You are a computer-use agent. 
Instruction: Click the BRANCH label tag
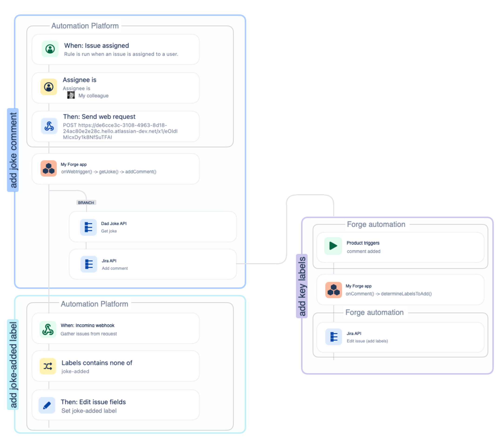coord(86,203)
